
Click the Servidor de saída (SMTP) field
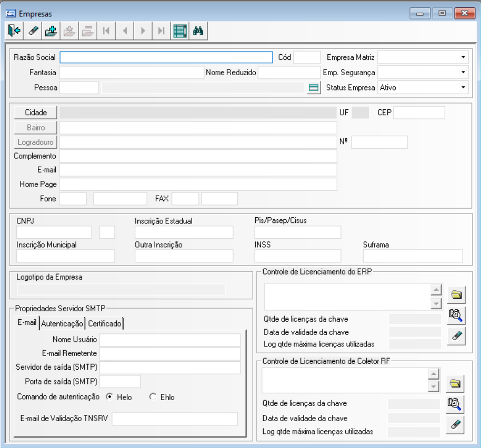click(170, 368)
